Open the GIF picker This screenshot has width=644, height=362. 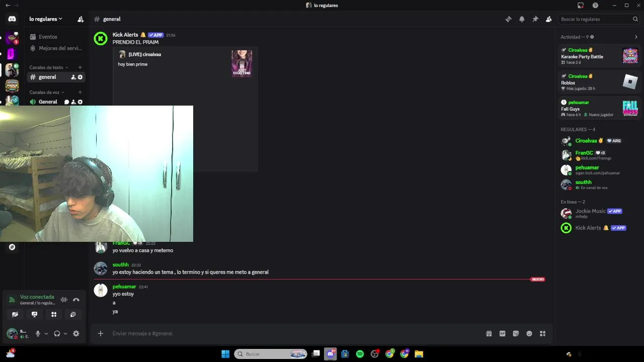502,333
